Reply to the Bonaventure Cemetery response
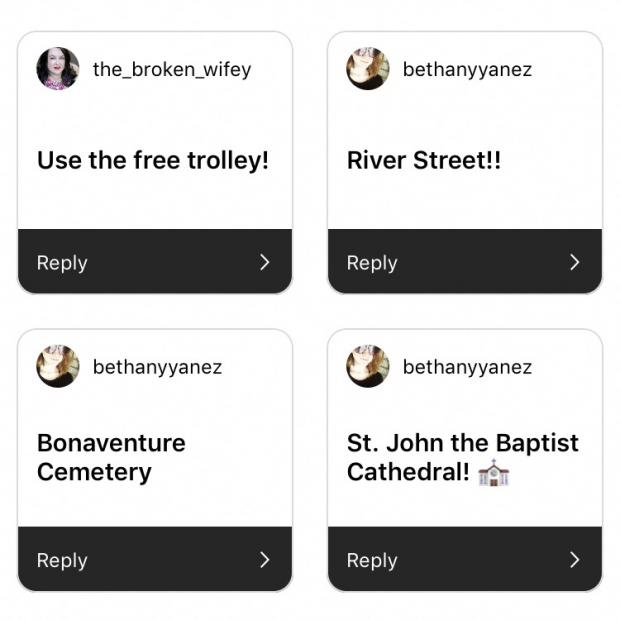Image resolution: width=620 pixels, height=620 pixels. point(155,559)
